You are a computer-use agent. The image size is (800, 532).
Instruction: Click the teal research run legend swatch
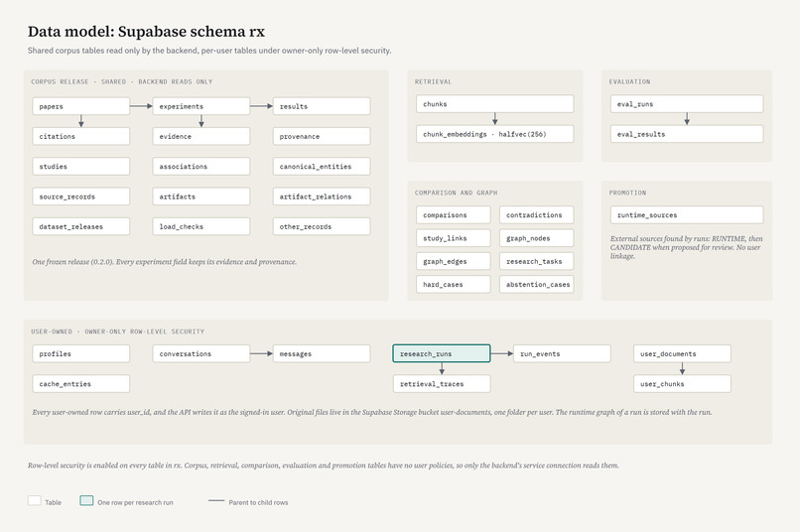click(x=86, y=500)
